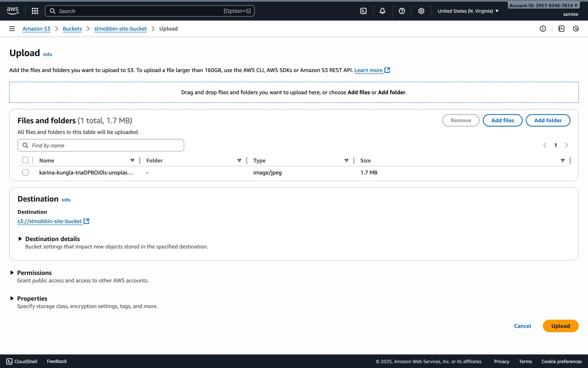Open the settings gear in header

click(421, 11)
